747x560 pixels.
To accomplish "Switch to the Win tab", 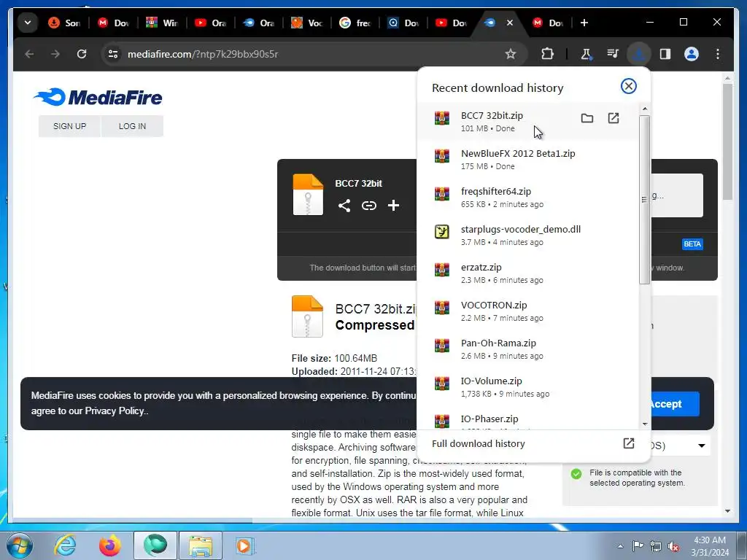I will [x=162, y=23].
